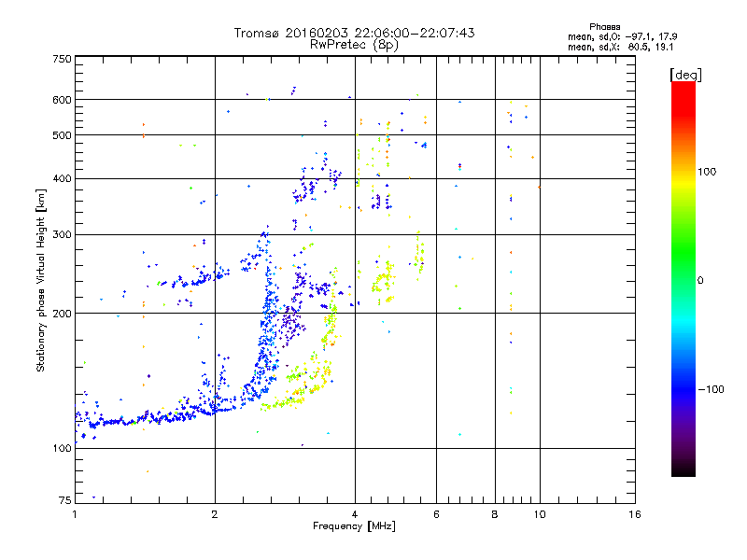Image resolution: width=747 pixels, height=560 pixels.
Task: Click 'Stationary phase Virtual Height [km]' axis label
Action: [x=40, y=280]
